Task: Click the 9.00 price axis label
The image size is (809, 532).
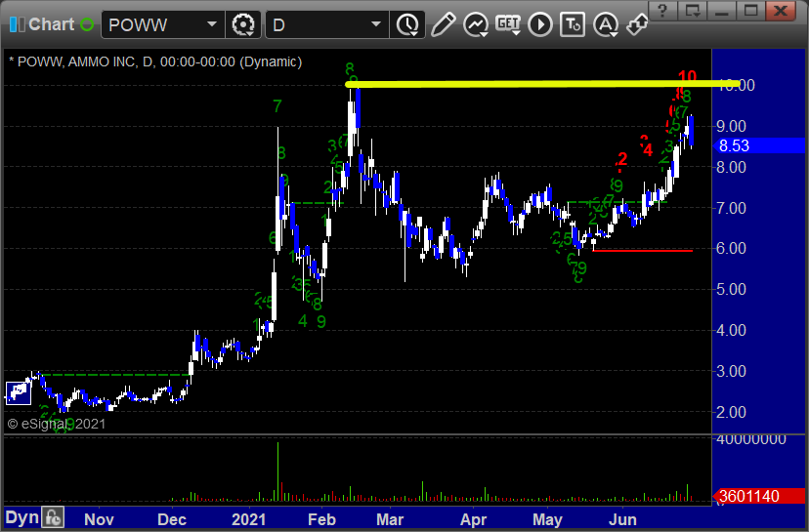Action: [x=731, y=126]
